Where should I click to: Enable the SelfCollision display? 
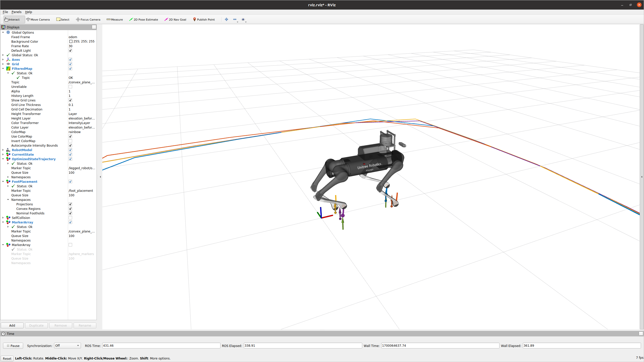pos(70,218)
